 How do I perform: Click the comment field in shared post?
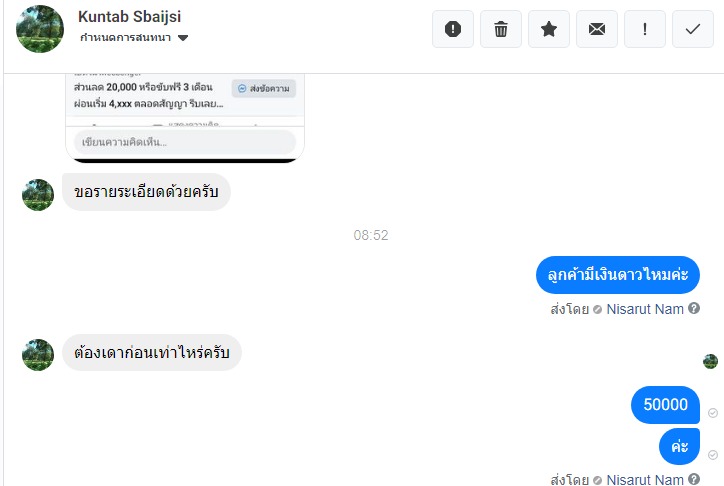tap(185, 142)
